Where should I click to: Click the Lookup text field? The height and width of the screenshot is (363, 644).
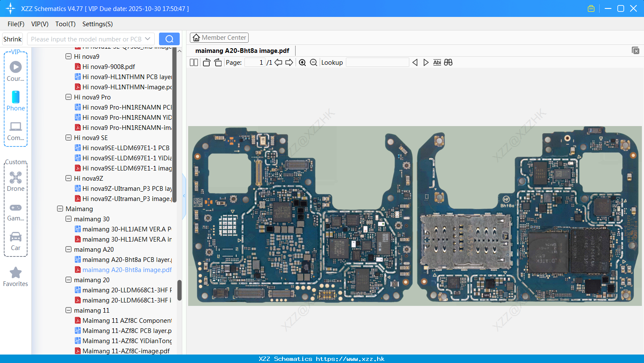coord(377,63)
